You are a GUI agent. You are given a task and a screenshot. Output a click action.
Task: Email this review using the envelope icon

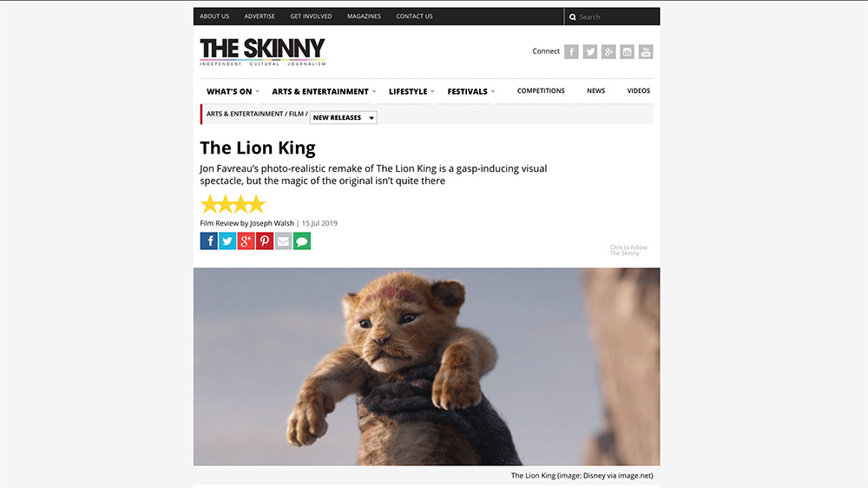click(284, 241)
